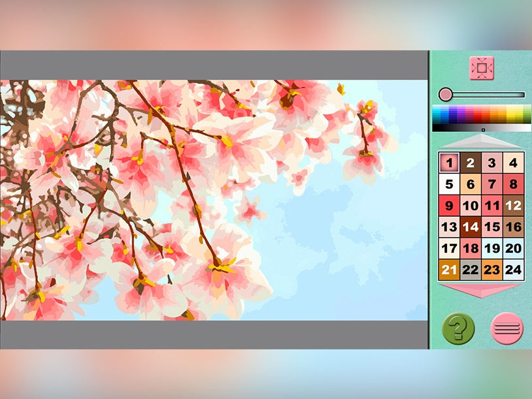Screen dimensions: 532x399
Task: Select dark rust swatch 14
Action: pyautogui.click(x=471, y=227)
